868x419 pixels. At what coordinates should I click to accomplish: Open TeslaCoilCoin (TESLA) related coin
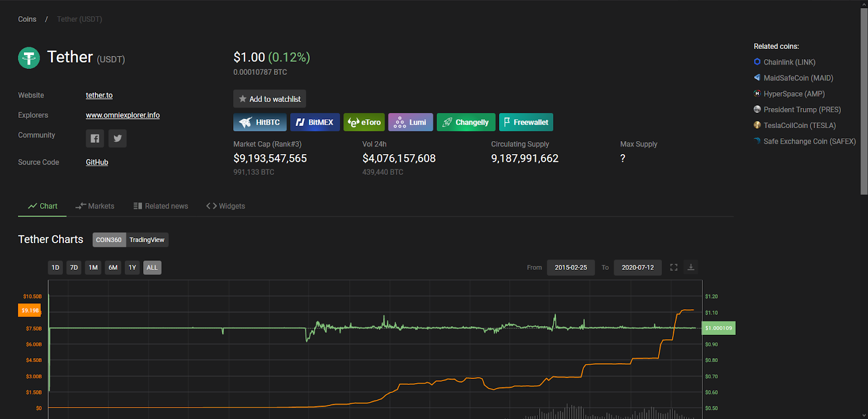coord(800,125)
